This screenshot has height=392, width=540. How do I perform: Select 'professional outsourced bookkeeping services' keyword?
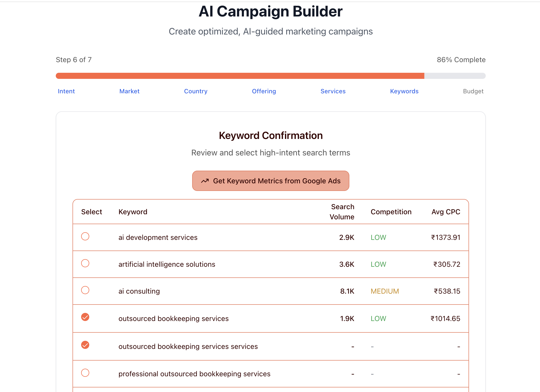[85, 373]
